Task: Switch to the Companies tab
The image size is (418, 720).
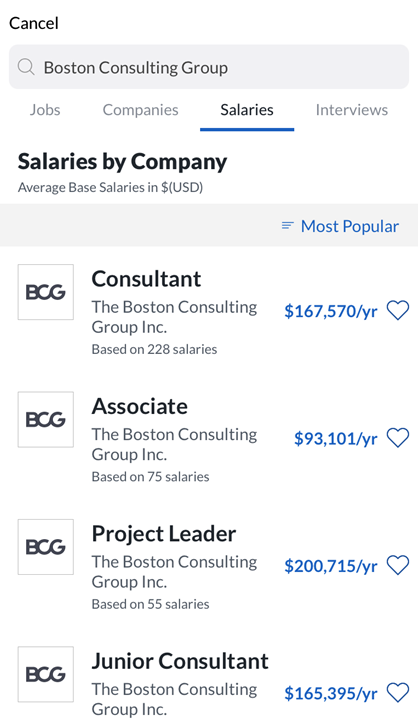Action: (x=141, y=110)
